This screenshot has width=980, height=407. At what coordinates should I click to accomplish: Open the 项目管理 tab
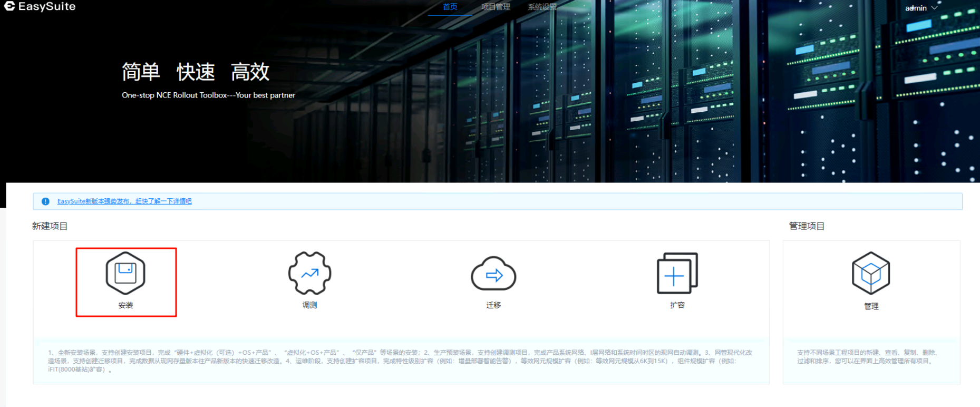point(496,7)
